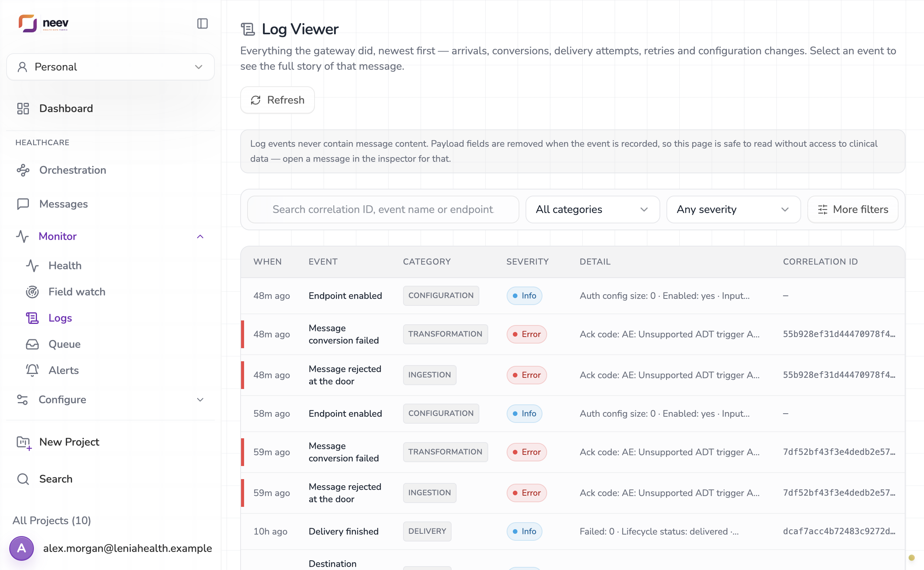Open the Queue page
This screenshot has height=570, width=924.
[65, 344]
